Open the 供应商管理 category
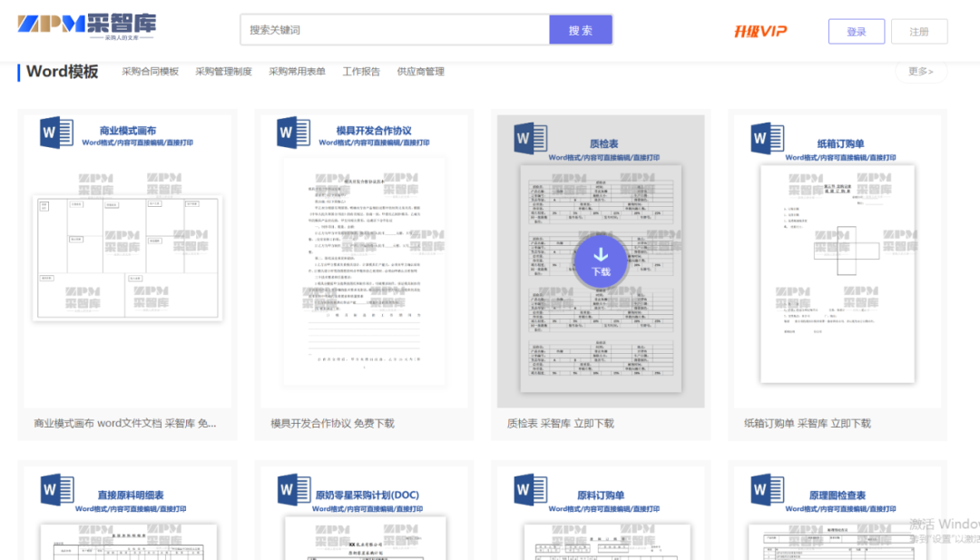The height and width of the screenshot is (560, 980). coord(421,72)
